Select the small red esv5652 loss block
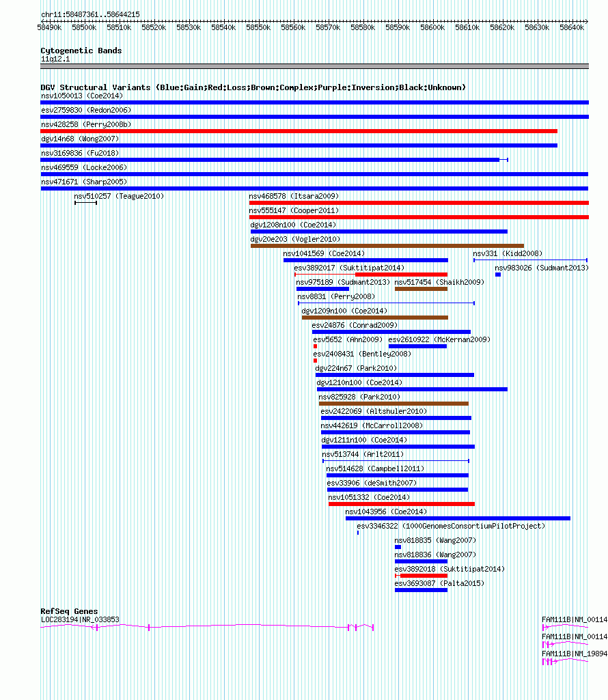Viewport: 608px width, 700px height. coord(316,346)
